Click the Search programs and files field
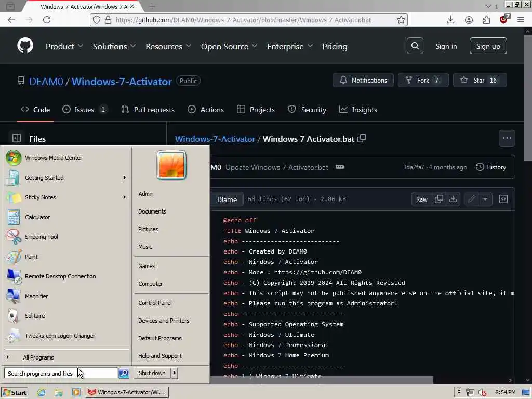Image resolution: width=532 pixels, height=399 pixels. (x=61, y=373)
